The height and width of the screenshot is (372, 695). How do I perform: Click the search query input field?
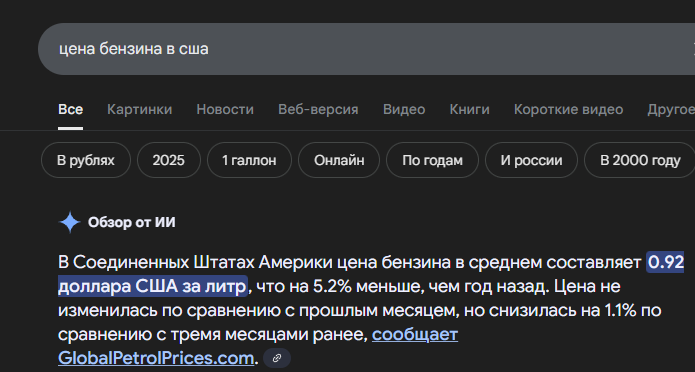tap(366, 49)
